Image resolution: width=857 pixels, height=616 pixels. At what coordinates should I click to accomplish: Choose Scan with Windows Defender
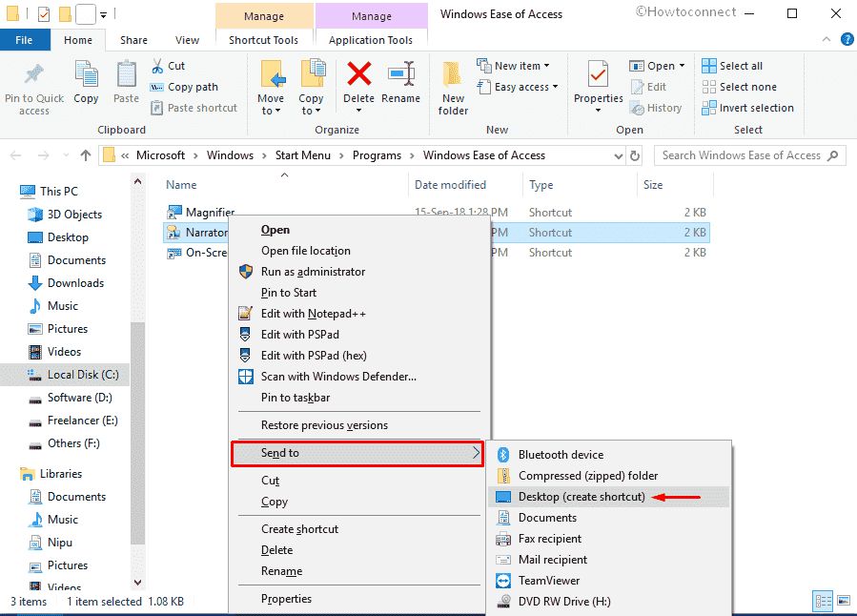pos(359,377)
